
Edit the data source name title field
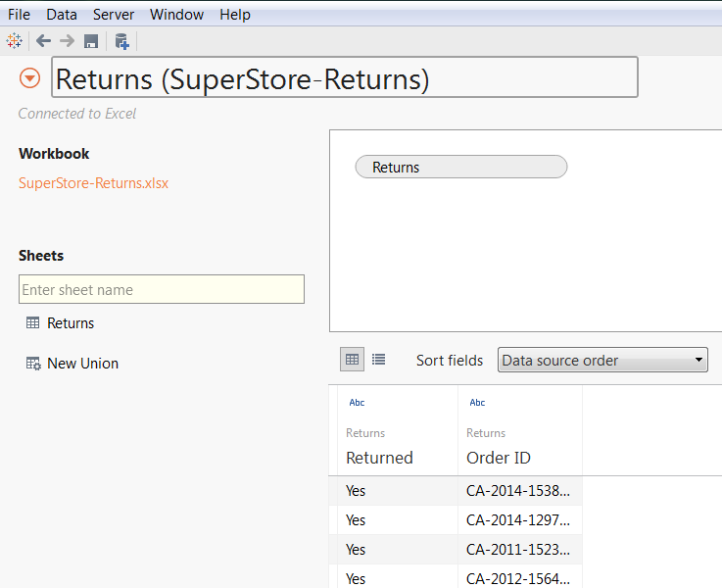[345, 77]
